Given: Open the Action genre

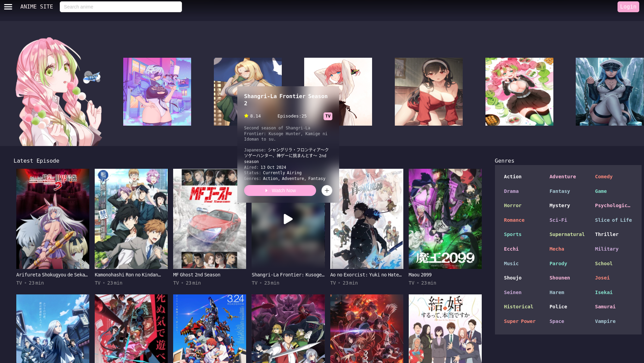Looking at the screenshot, I should tap(513, 177).
